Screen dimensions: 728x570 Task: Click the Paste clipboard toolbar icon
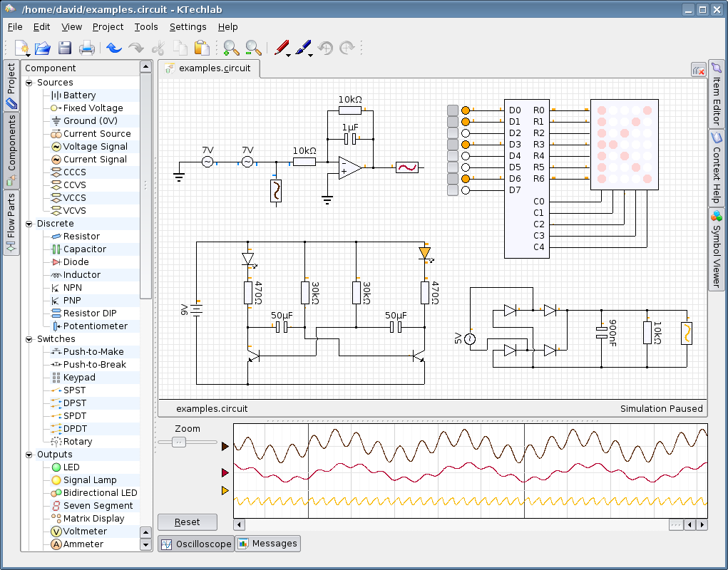point(202,48)
